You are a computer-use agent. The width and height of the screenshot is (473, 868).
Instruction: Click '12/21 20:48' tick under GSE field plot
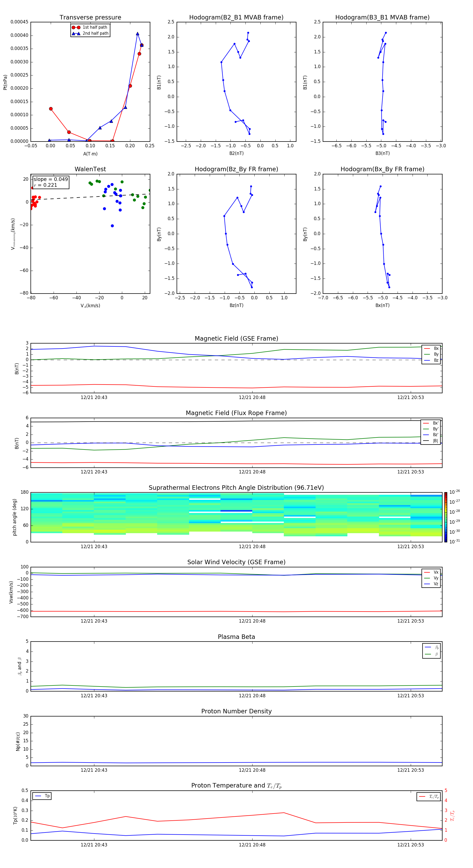252,398
